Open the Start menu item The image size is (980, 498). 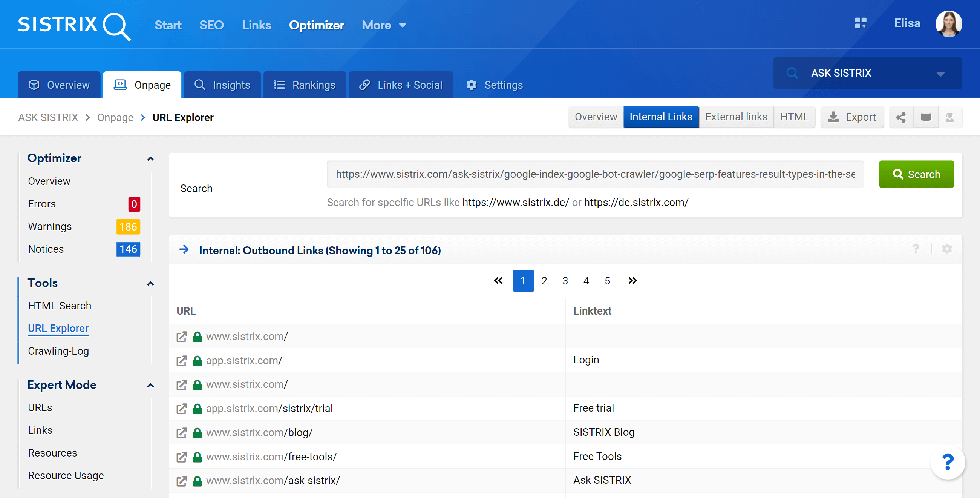pyautogui.click(x=168, y=25)
